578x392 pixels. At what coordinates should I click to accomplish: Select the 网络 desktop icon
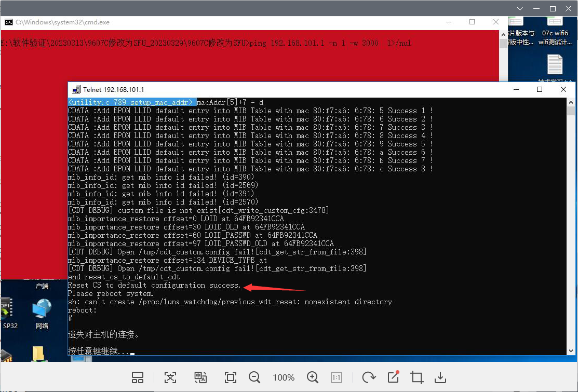point(42,314)
